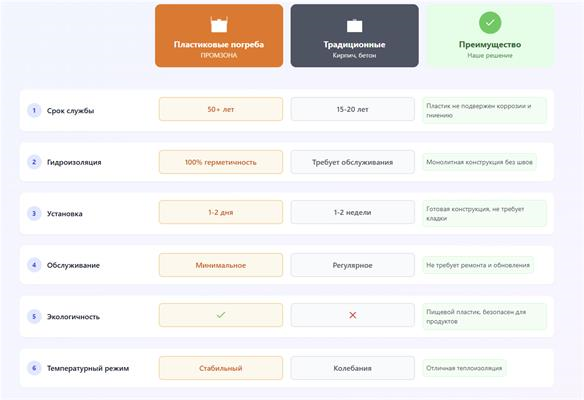
Task: Click the number 5 badge beside Экологичность
Action: point(34,317)
